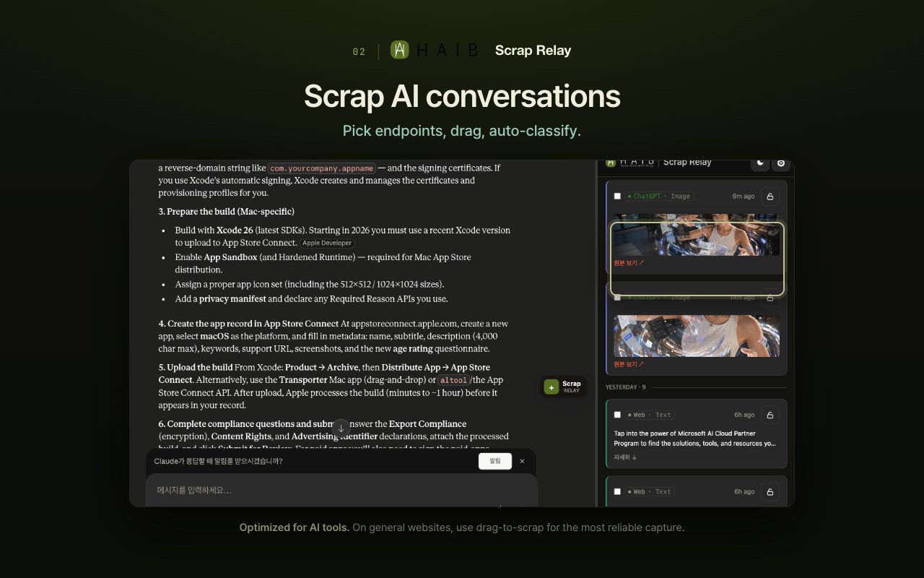Viewport: 924px width, 578px height.
Task: Click the com.yourcompany.appname code snippet
Action: pos(322,168)
